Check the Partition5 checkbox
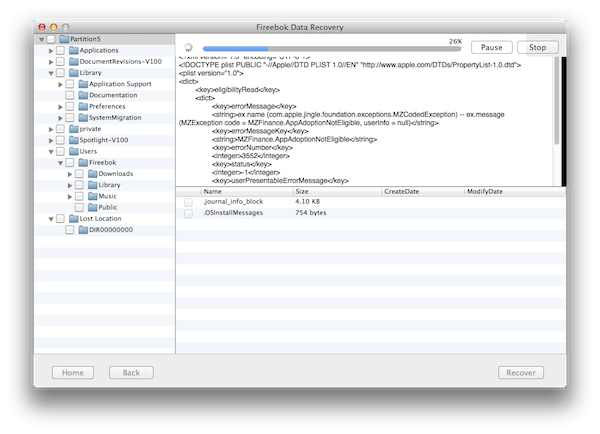600x434 pixels. 51,39
